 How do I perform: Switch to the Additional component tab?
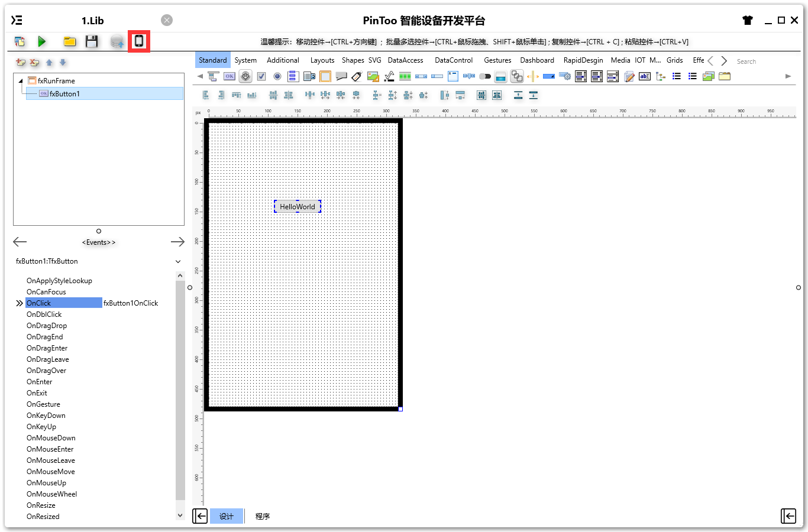tap(283, 60)
